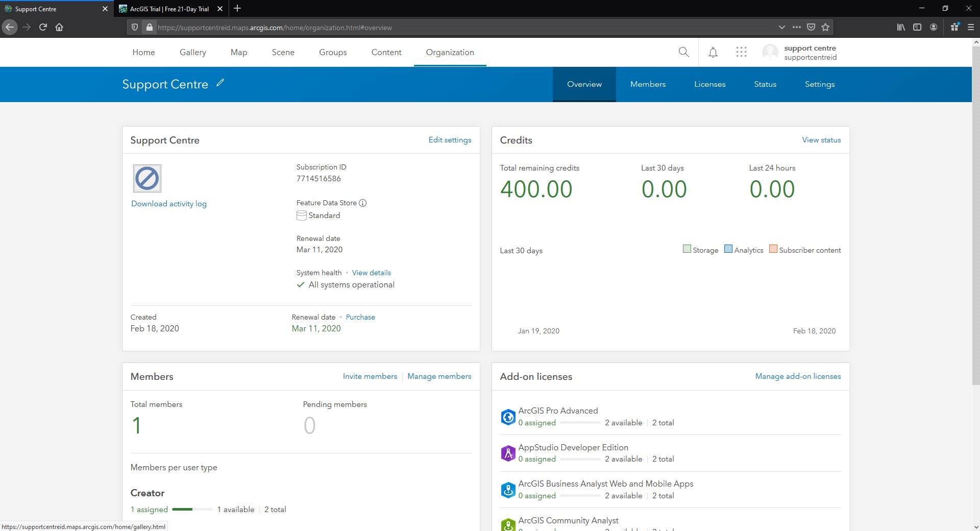Click the ArcGIS Pro Advanced license icon

tap(508, 417)
